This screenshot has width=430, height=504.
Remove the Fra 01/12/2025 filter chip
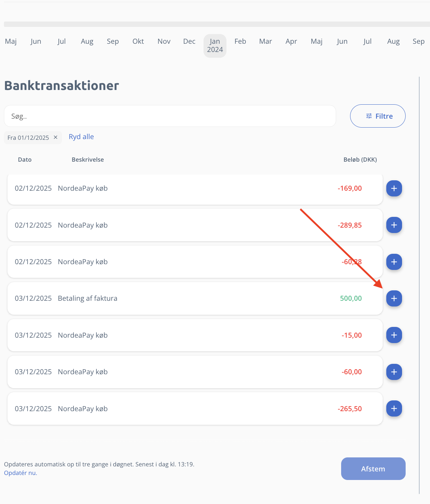[x=56, y=137]
